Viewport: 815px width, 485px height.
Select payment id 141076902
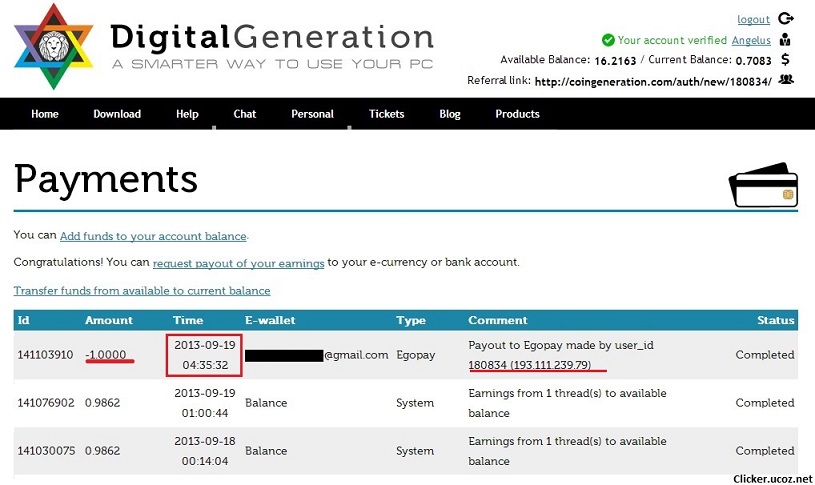[x=46, y=403]
